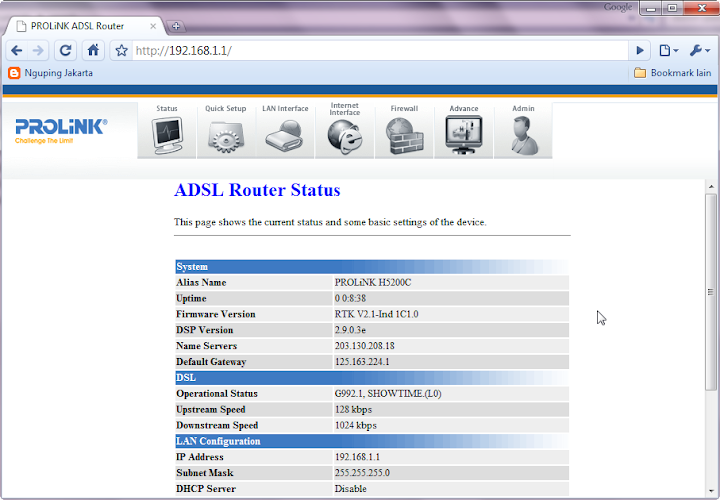This screenshot has height=500, width=720.
Task: Open the Status monitor icon
Action: tap(167, 136)
